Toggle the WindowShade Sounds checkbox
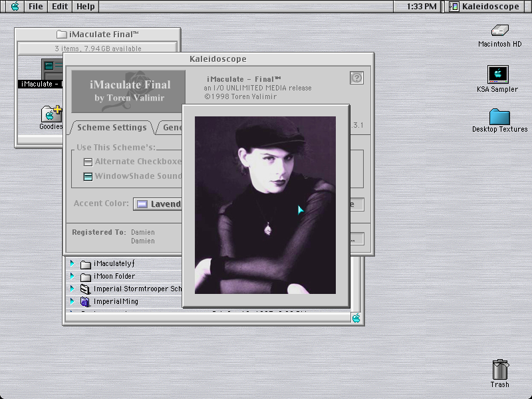This screenshot has height=399, width=532. [88, 176]
